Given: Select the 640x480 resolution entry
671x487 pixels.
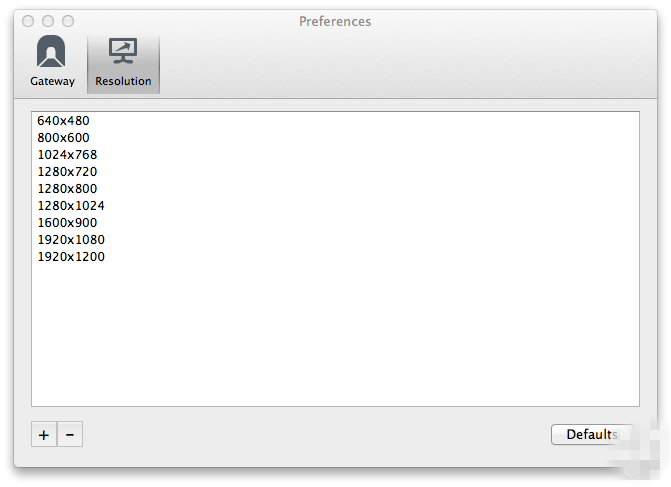Looking at the screenshot, I should 63,121.
